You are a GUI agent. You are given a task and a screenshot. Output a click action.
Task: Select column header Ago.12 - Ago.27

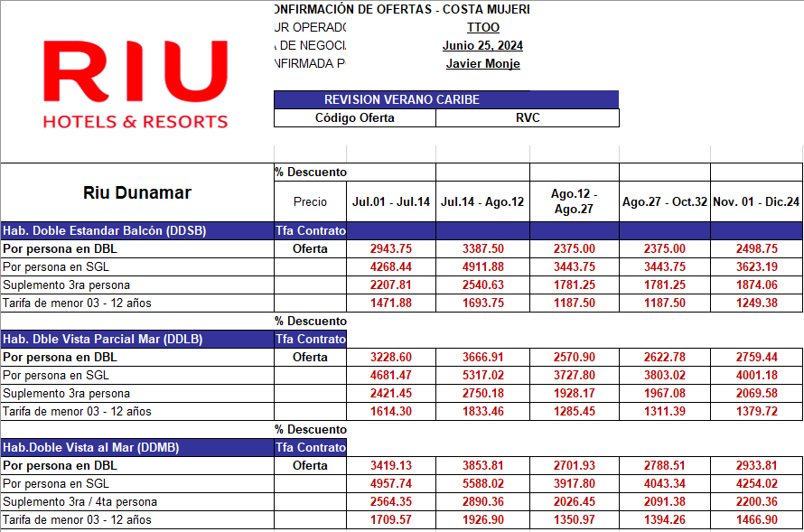pos(575,201)
